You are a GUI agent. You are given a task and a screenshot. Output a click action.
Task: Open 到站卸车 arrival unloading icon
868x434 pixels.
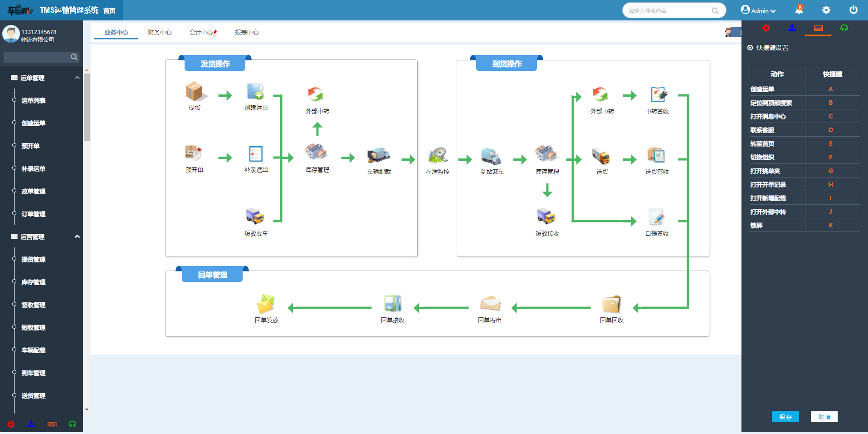(492, 156)
